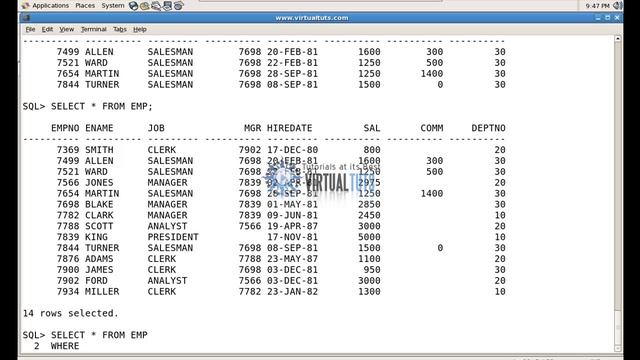Click the name ADAMS
The image size is (640, 360).
99,259
